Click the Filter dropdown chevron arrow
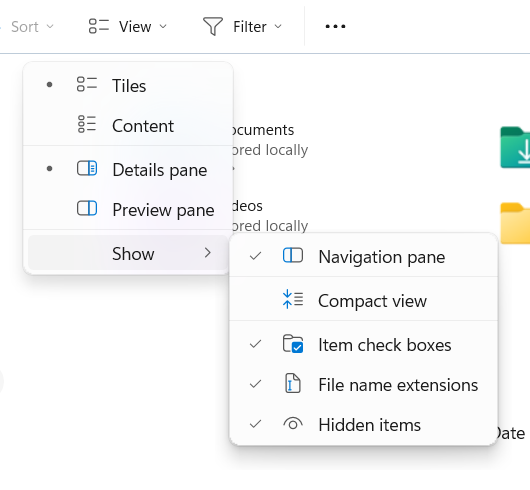The width and height of the screenshot is (530, 490). tap(278, 26)
